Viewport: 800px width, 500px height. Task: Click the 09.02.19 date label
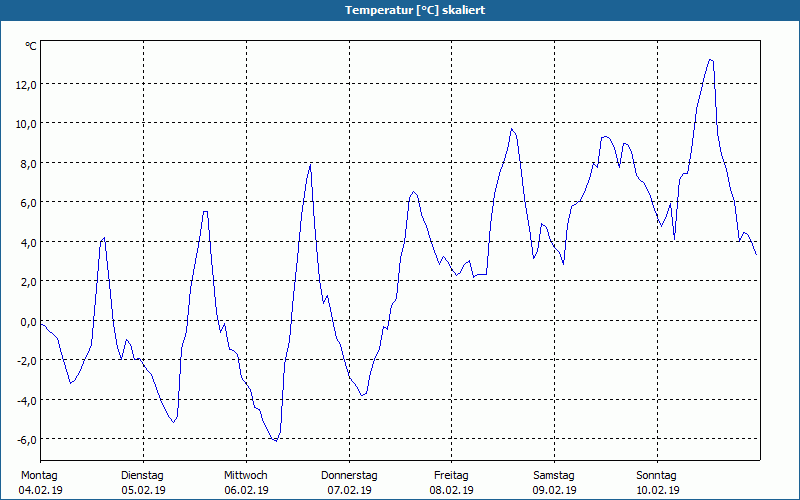tap(555, 490)
